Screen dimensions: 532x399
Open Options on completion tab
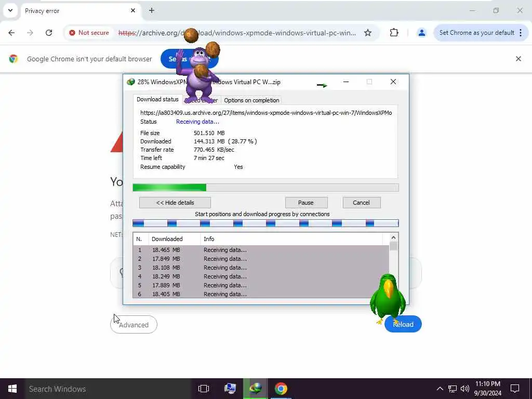pos(251,100)
